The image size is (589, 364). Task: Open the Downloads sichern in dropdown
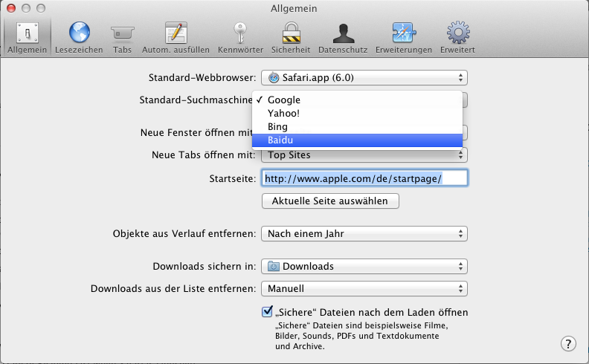pos(364,267)
